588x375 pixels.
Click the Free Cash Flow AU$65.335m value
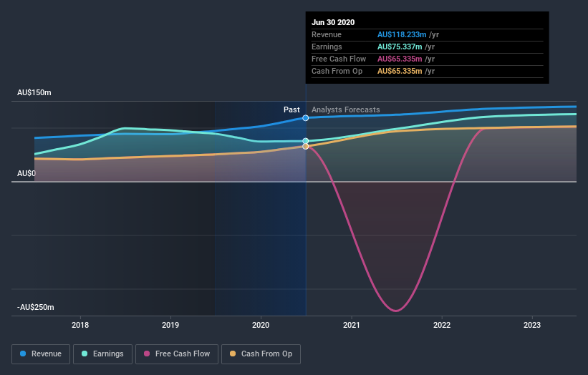click(400, 59)
